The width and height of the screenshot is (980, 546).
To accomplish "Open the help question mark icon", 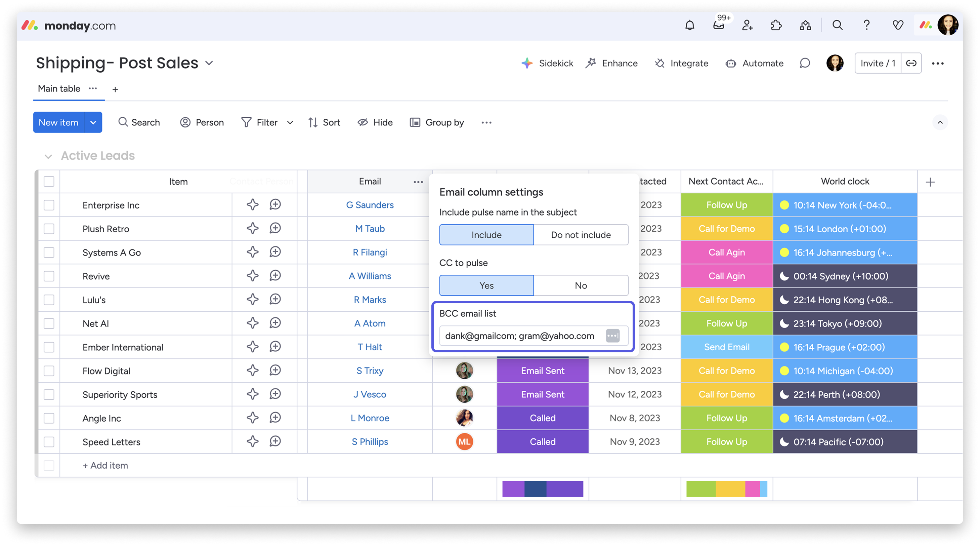I will click(x=866, y=26).
